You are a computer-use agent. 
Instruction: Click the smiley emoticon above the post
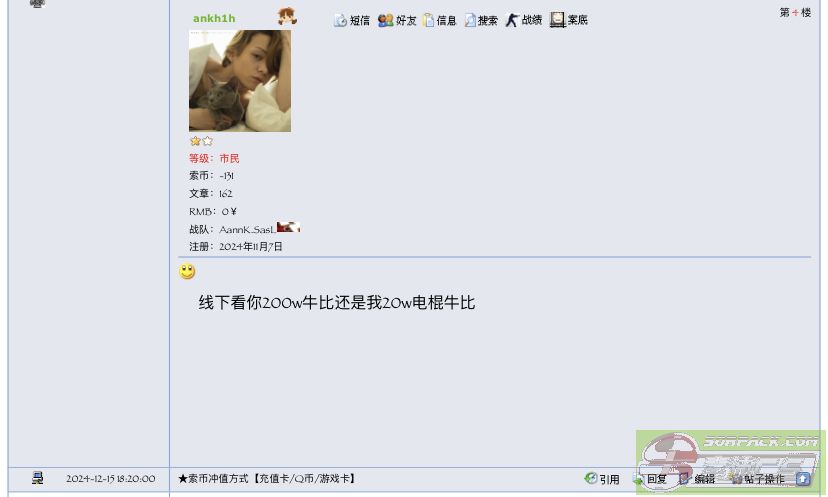point(187,271)
